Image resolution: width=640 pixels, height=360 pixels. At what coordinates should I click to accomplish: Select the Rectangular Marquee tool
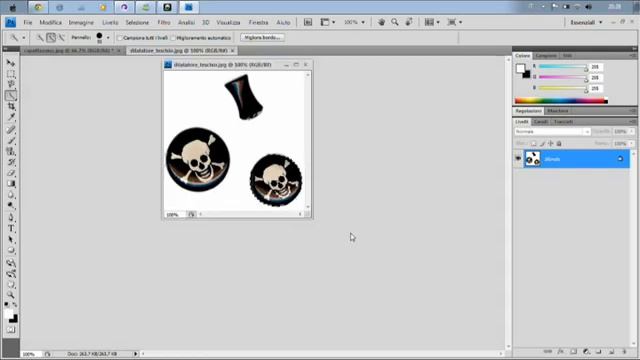(x=11, y=74)
